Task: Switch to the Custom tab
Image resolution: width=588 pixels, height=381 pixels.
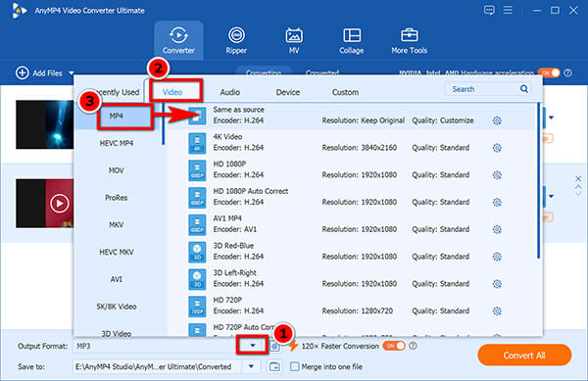Action: click(x=345, y=92)
